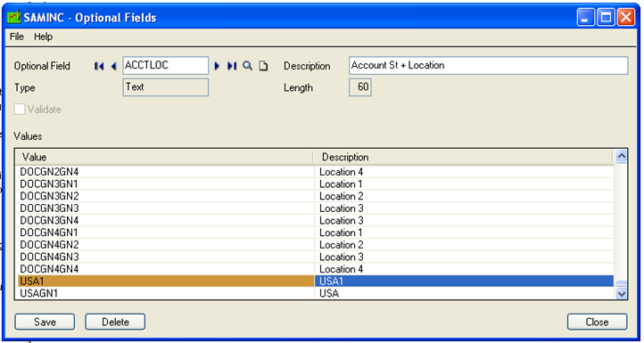Open the File menu
This screenshot has width=644, height=343.
click(x=16, y=37)
